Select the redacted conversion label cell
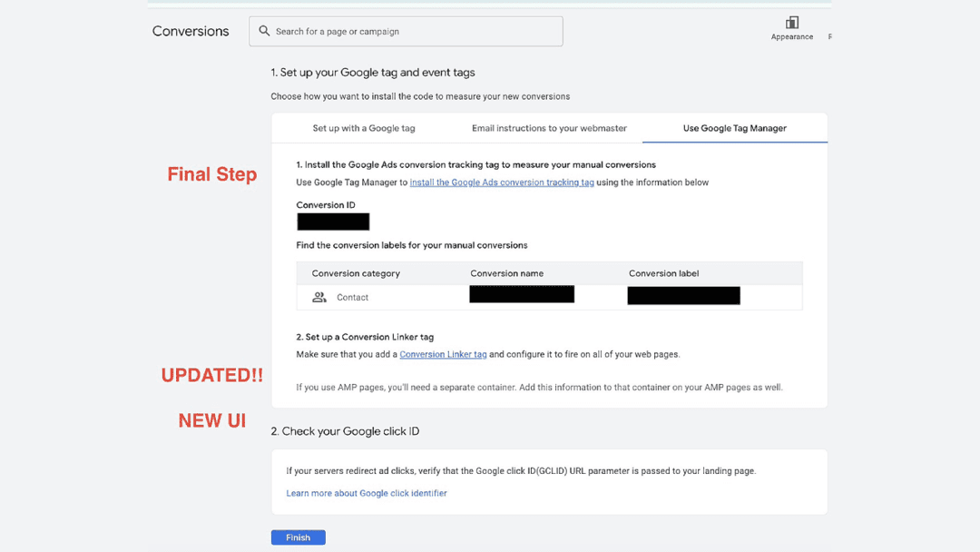 point(683,295)
